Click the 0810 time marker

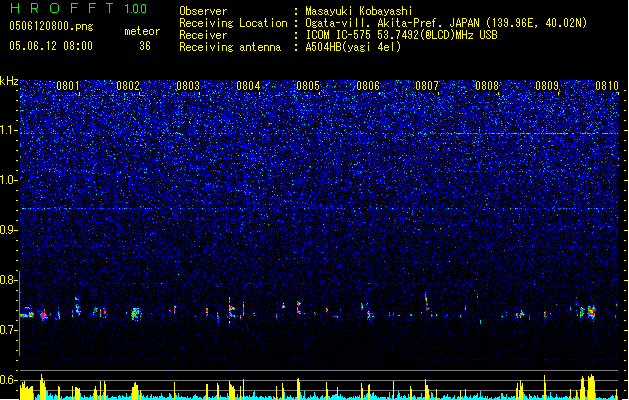(x=607, y=86)
